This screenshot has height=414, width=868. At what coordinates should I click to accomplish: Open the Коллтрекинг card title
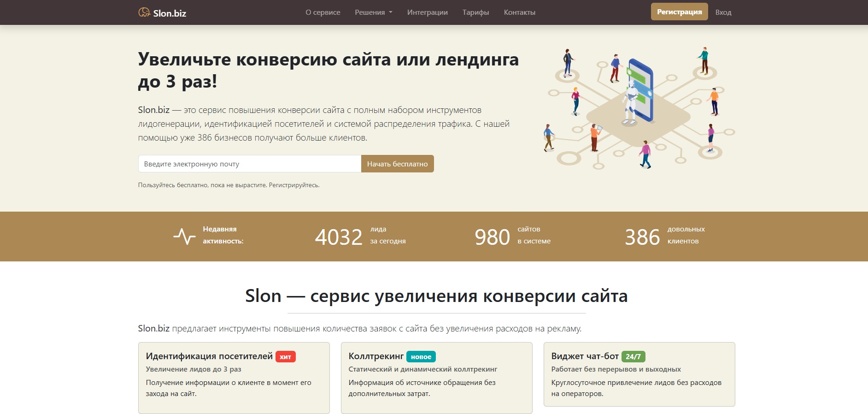376,356
